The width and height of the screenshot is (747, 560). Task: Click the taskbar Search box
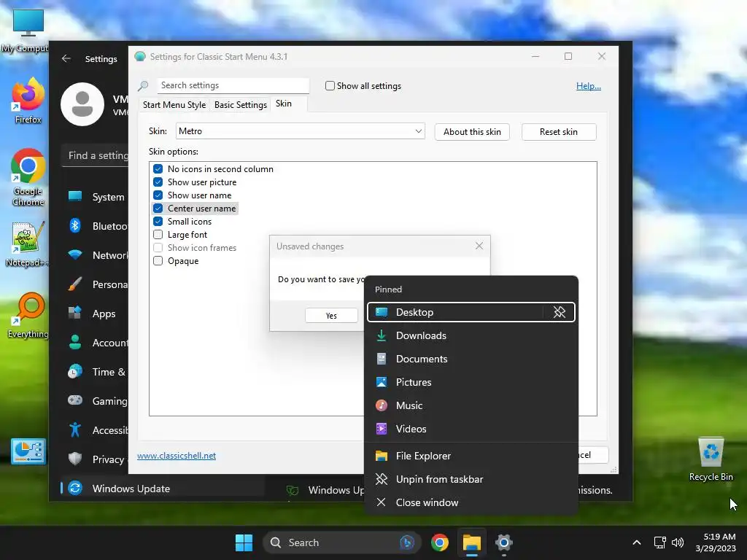341,542
